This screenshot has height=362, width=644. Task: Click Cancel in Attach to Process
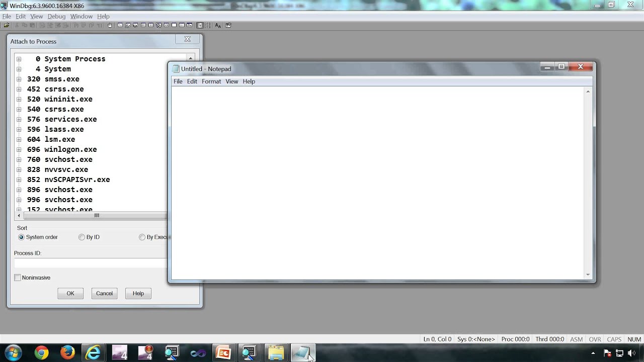[x=104, y=294]
